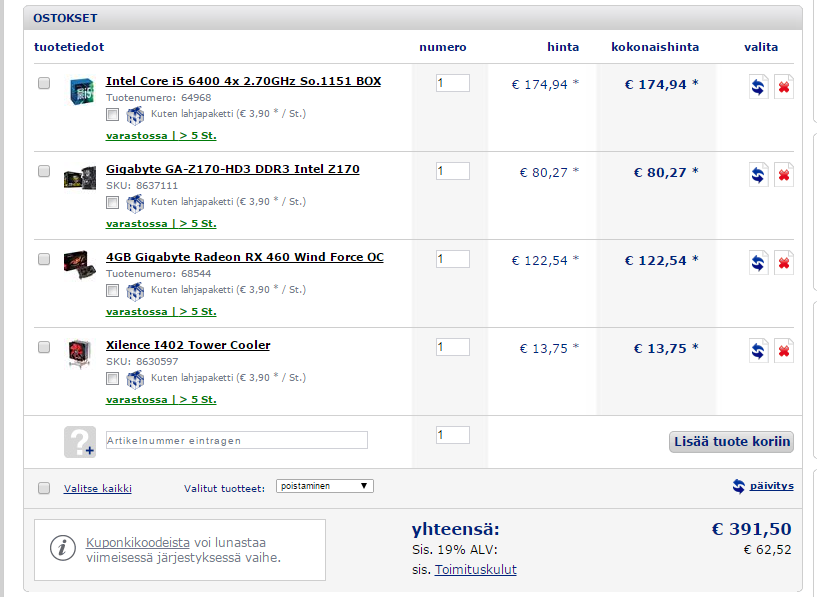
Task: Refresh the Gigabyte GA-Z170-HD3 row
Action: [758, 175]
